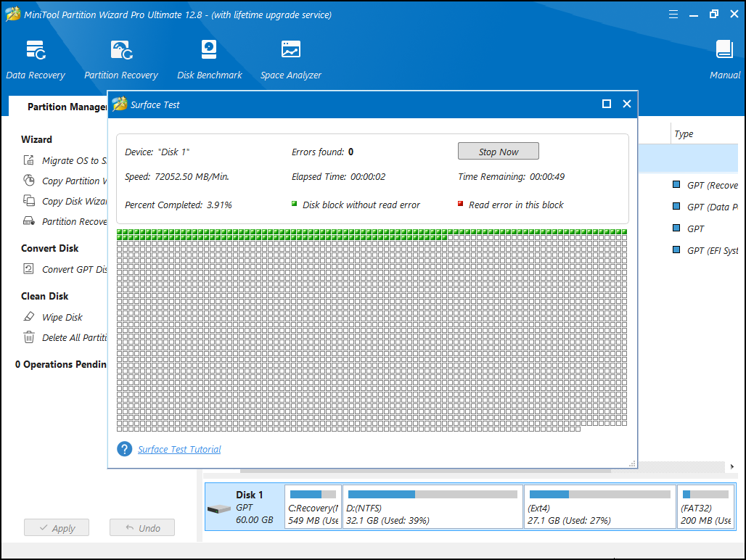Click the 0 Operations Pending label

click(x=61, y=364)
